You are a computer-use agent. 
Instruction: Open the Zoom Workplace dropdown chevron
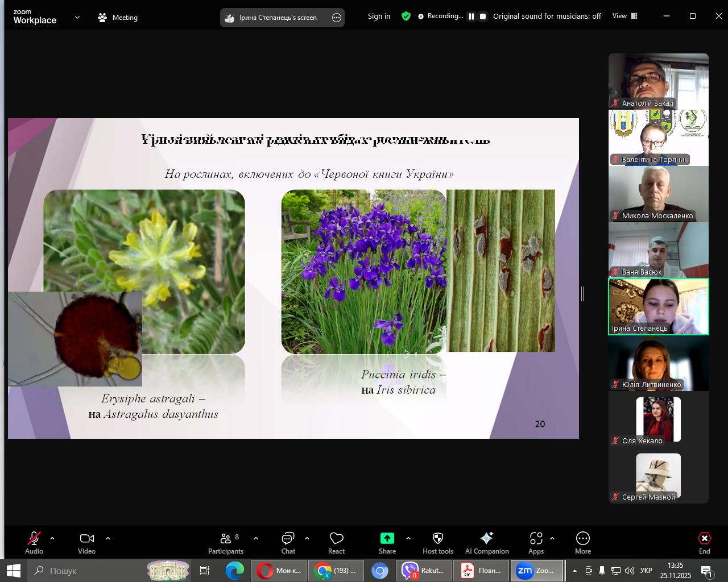pyautogui.click(x=77, y=18)
